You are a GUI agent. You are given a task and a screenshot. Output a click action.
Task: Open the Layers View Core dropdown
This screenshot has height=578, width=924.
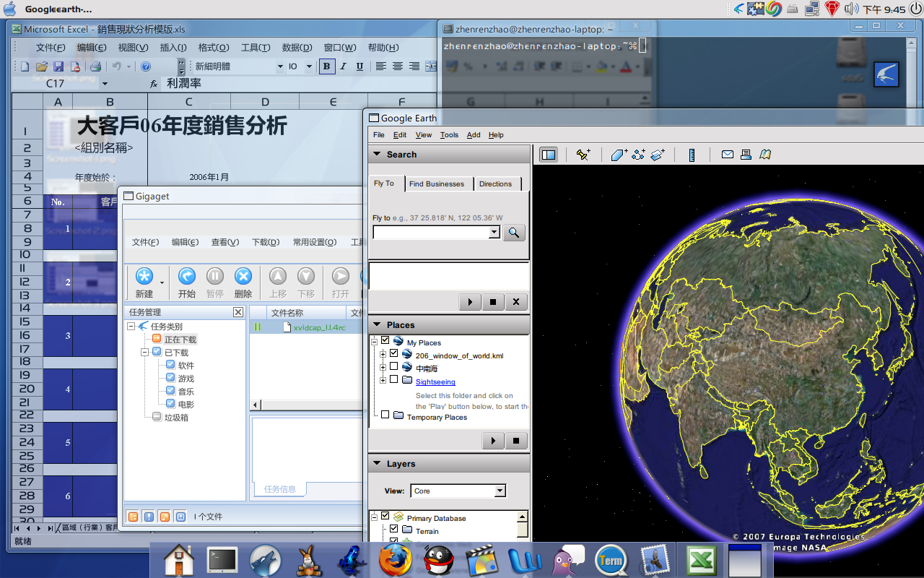pos(500,491)
